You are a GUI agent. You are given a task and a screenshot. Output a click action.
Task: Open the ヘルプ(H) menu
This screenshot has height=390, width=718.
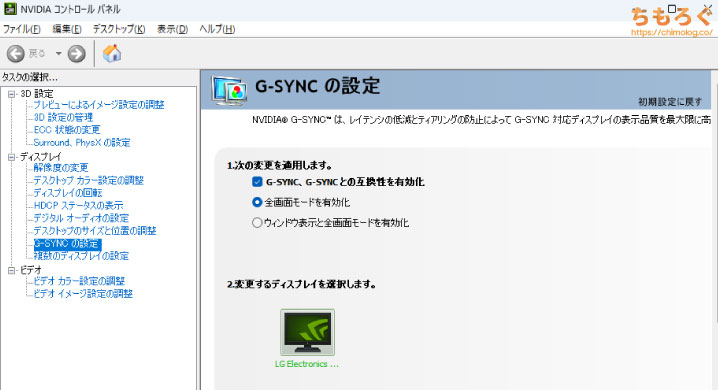(x=217, y=29)
